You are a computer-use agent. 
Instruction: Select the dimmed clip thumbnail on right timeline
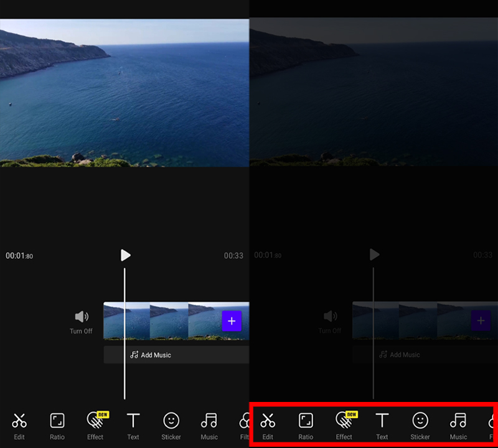pos(425,320)
